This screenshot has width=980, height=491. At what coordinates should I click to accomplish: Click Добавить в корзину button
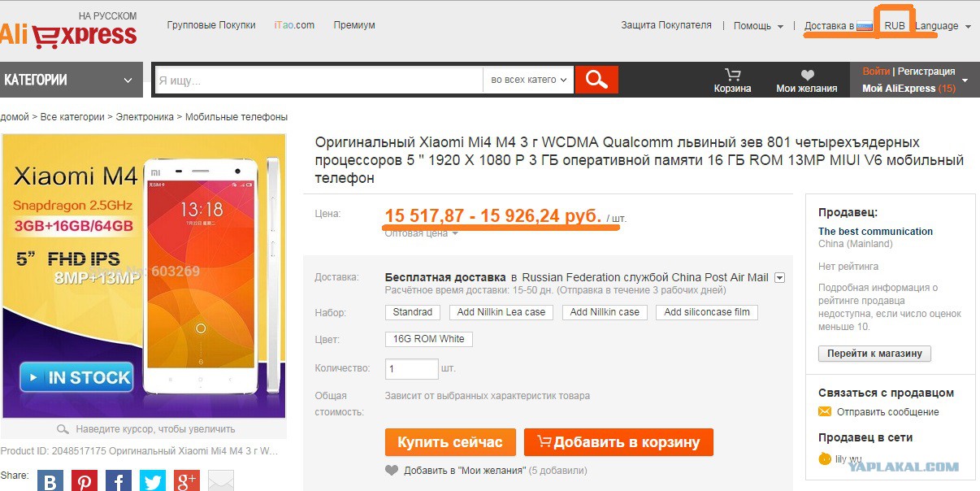(618, 442)
